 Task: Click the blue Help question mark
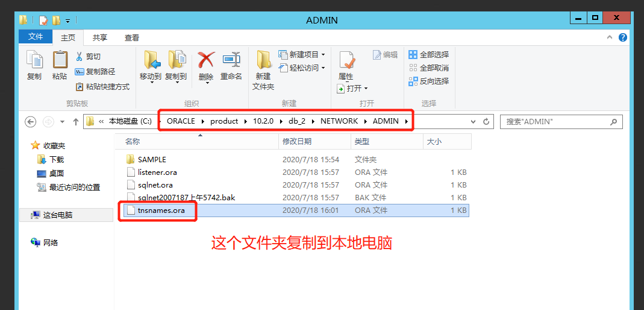pos(623,37)
